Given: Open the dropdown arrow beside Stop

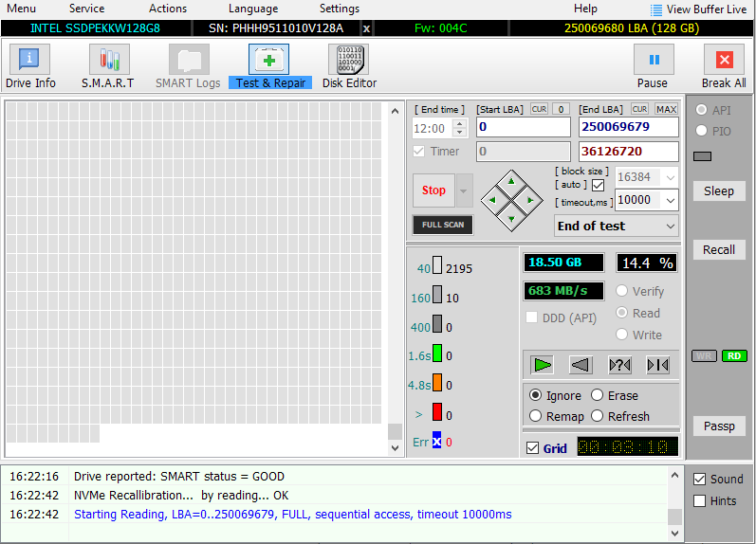Looking at the screenshot, I should point(463,190).
